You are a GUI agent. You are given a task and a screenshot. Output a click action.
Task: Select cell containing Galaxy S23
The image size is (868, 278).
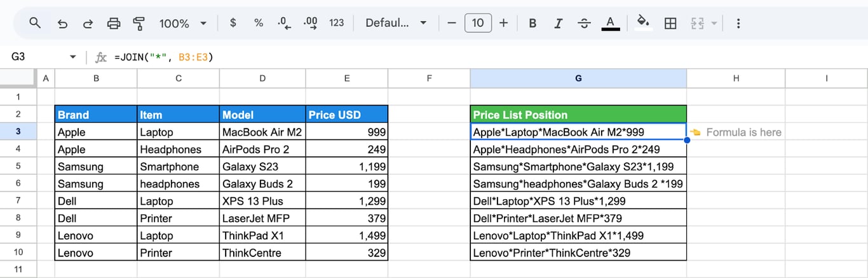262,166
